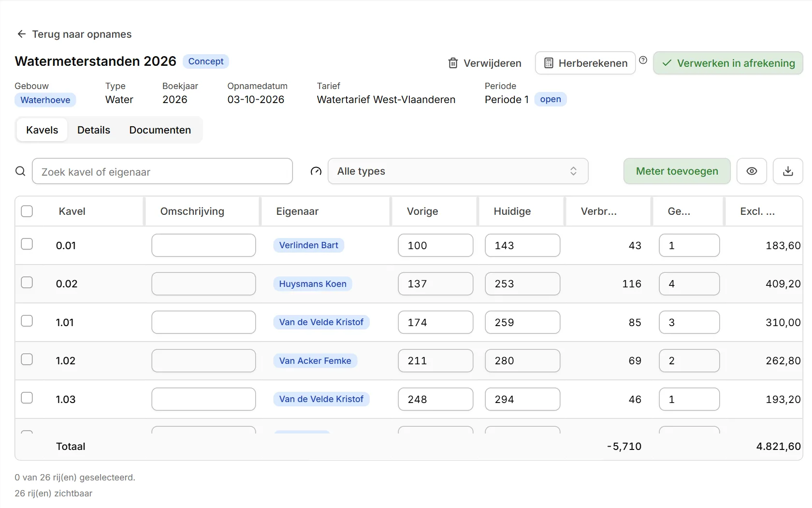
Task: Edit the Vorige value 137
Action: pyautogui.click(x=435, y=284)
